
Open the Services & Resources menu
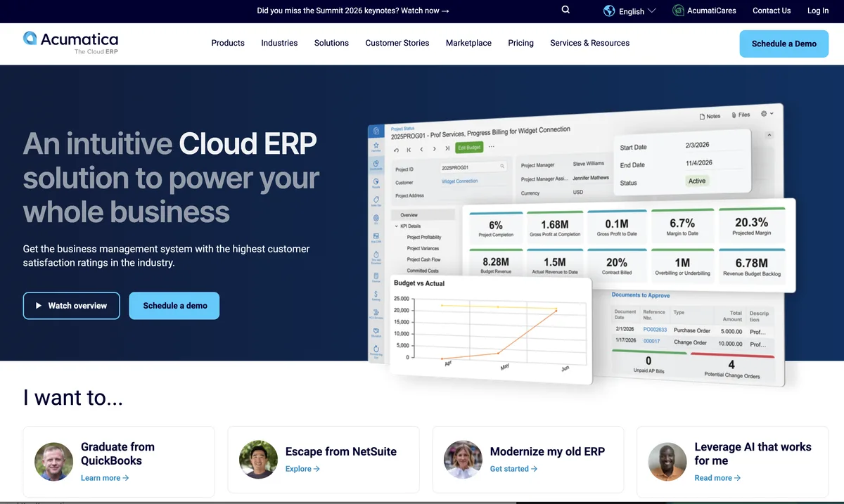[589, 43]
